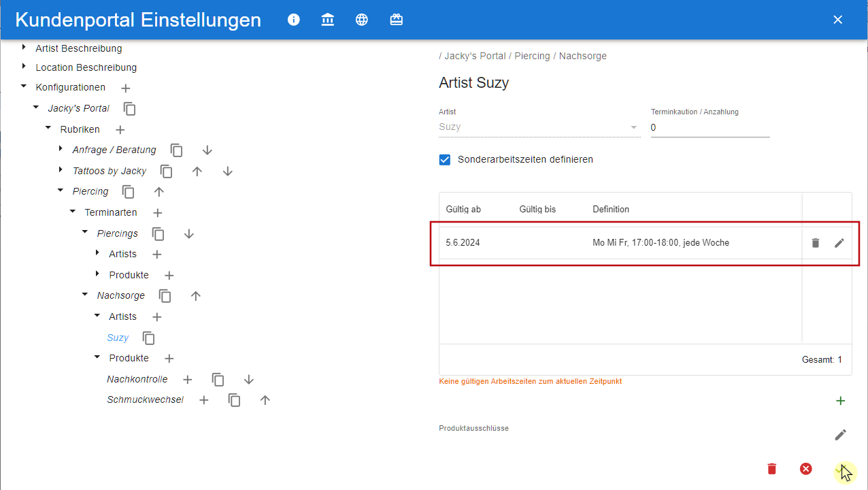Copy the Nachsorge appointment type

point(165,296)
